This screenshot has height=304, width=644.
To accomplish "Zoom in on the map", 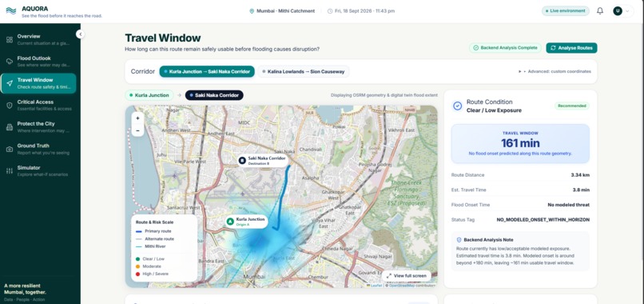I will [137, 118].
